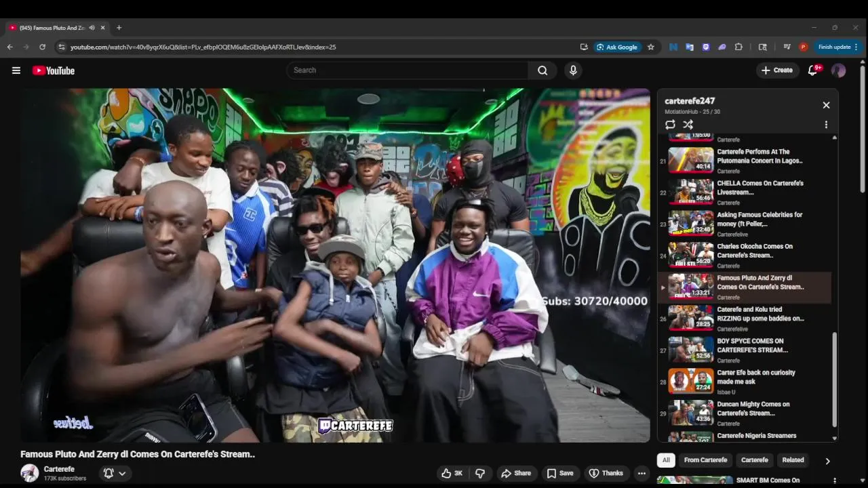Mute the tab via speaker icon

click(92, 28)
